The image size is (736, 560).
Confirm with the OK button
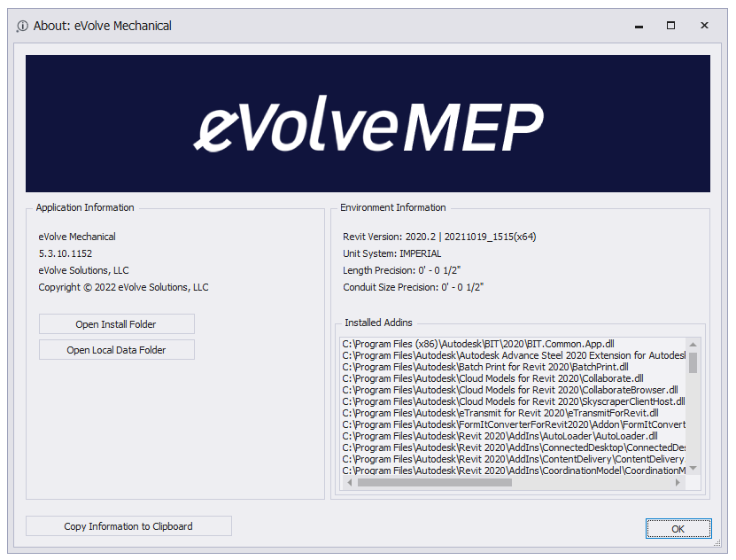[x=678, y=529]
